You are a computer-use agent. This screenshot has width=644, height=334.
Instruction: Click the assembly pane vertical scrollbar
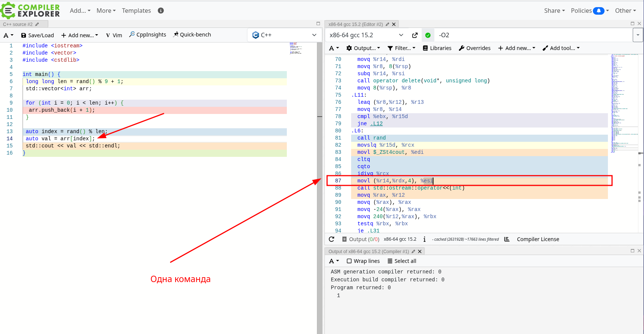click(641, 143)
